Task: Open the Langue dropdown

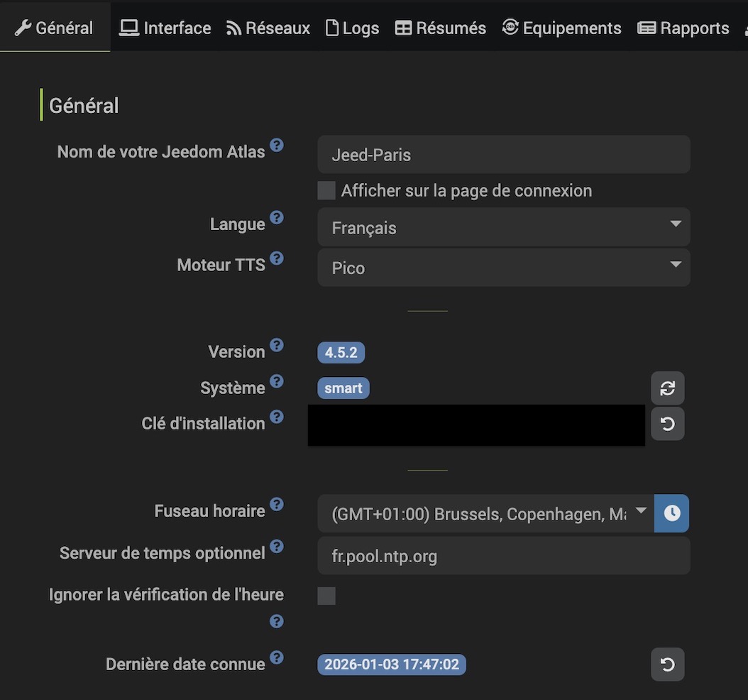Action: pyautogui.click(x=503, y=227)
